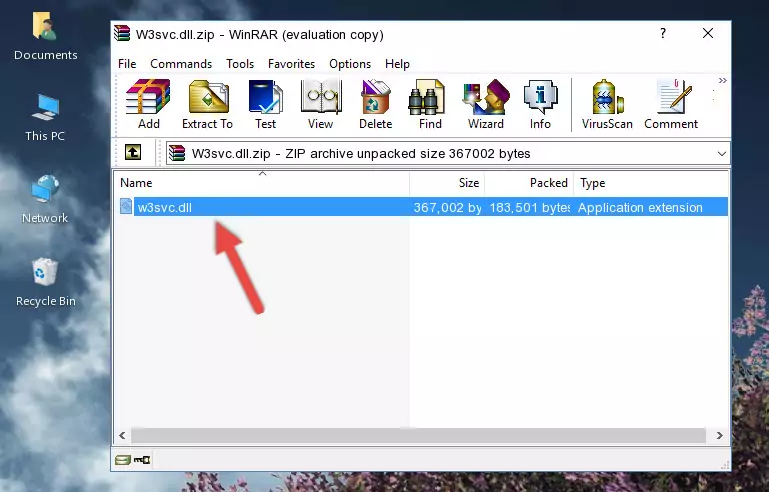The width and height of the screenshot is (769, 492).
Task: Open the Tools menu
Action: [x=240, y=64]
